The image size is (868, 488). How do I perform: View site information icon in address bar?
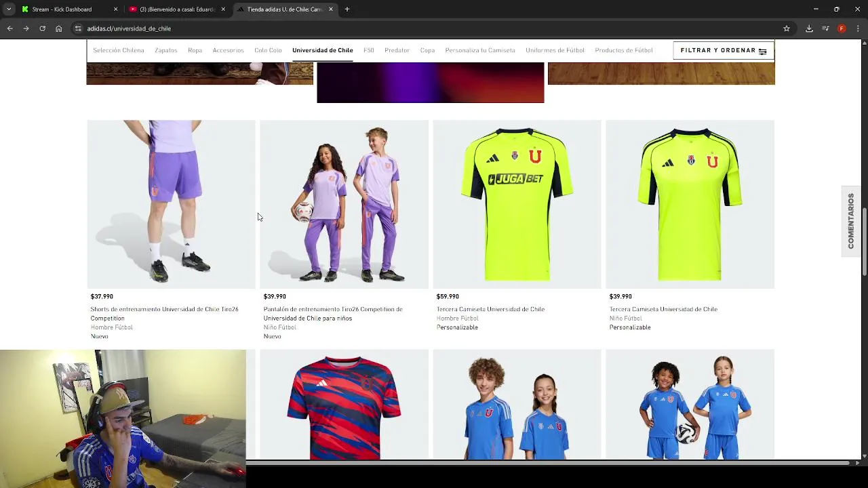click(78, 28)
